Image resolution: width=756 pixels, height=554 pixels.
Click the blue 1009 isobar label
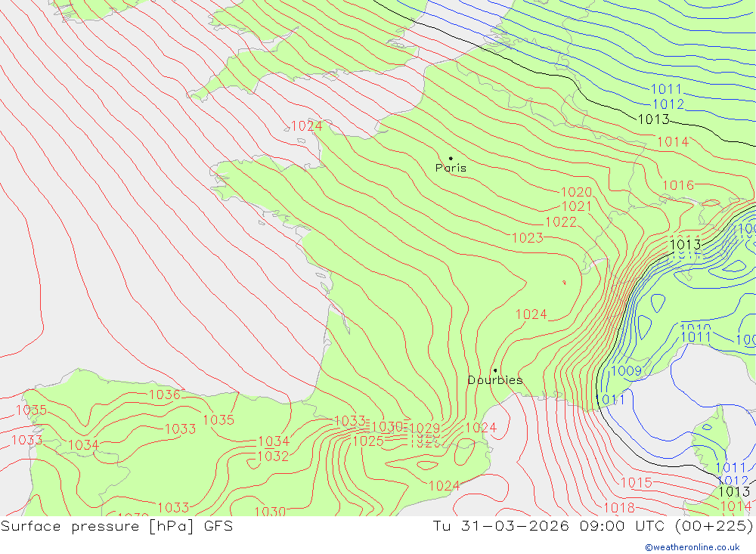[626, 371]
